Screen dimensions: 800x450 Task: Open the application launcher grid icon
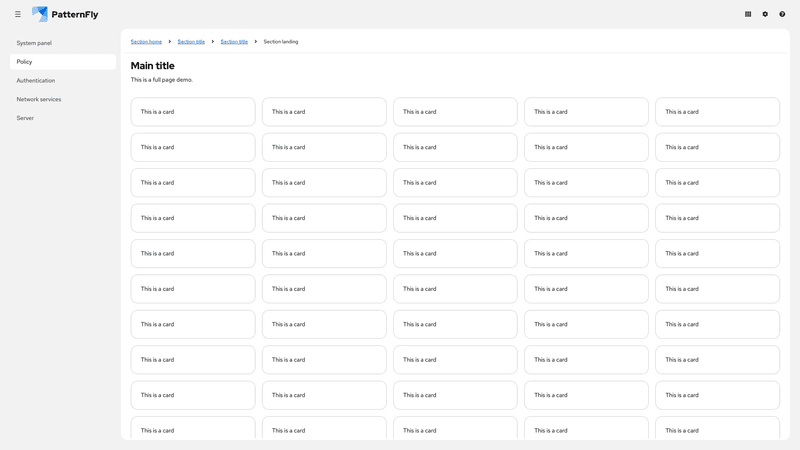click(x=748, y=14)
